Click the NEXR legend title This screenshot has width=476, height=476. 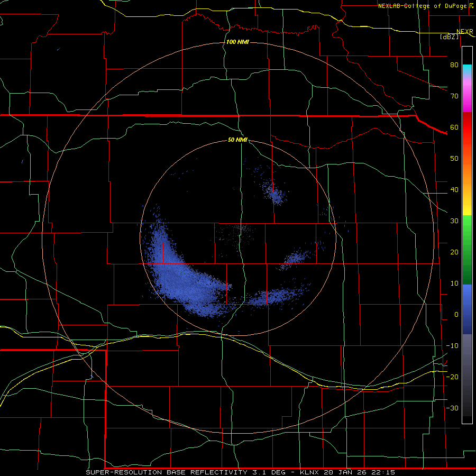pyautogui.click(x=464, y=31)
